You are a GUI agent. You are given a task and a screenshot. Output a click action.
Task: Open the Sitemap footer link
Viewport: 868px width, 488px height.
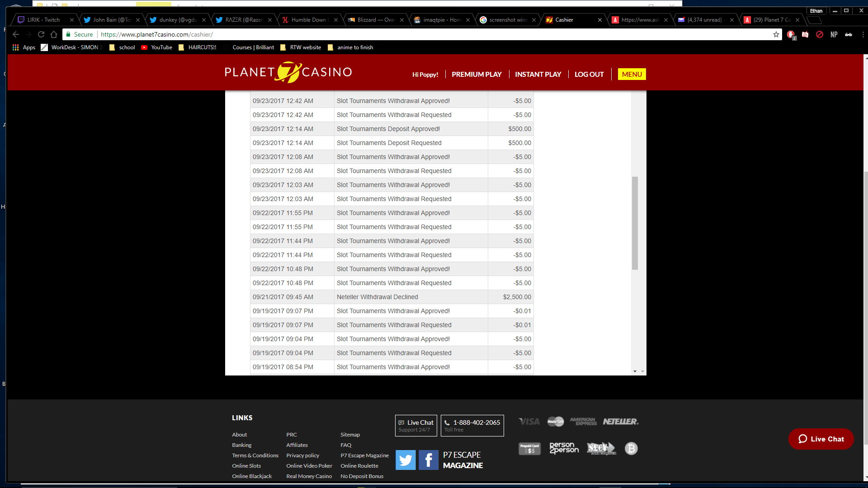(350, 435)
